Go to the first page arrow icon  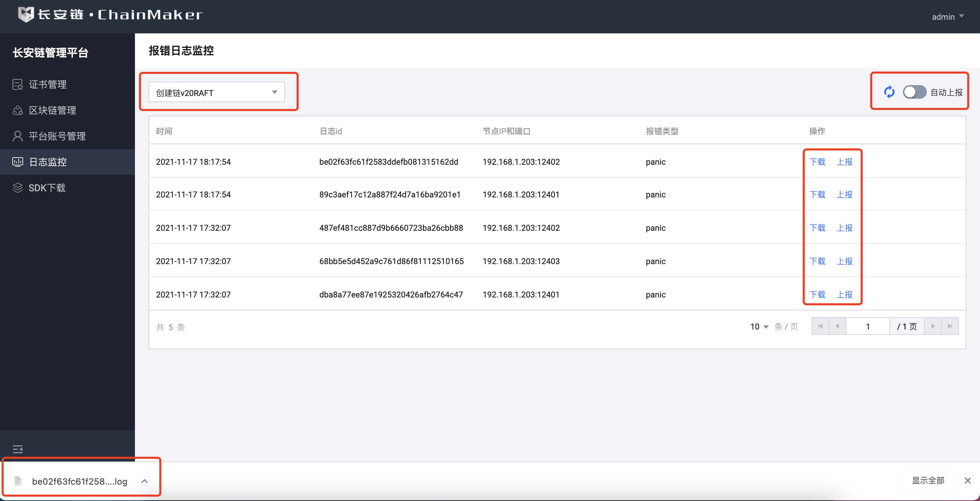click(x=820, y=326)
